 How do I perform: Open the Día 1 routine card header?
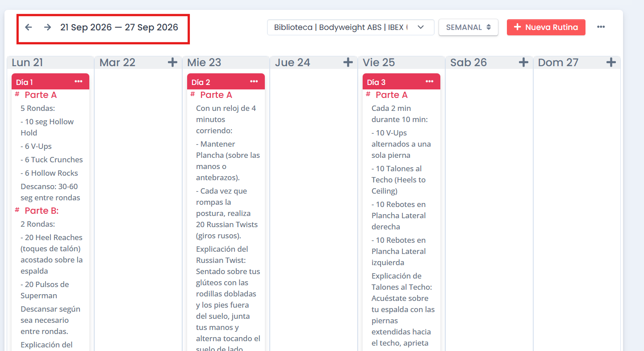tap(50, 81)
